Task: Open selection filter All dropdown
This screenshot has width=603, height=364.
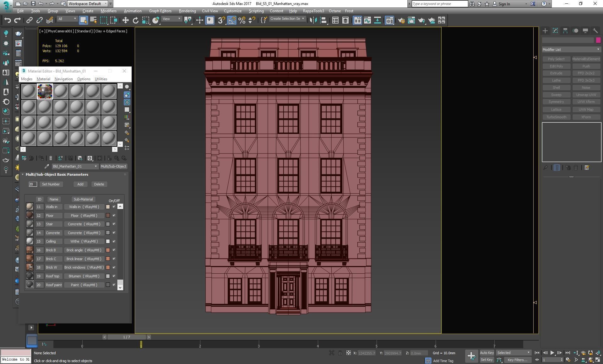Action: [x=67, y=19]
